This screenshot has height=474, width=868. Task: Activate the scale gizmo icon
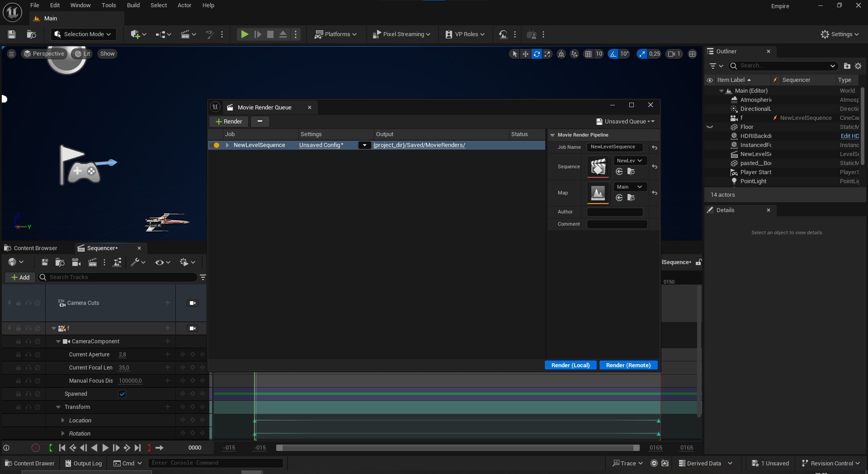coord(547,54)
